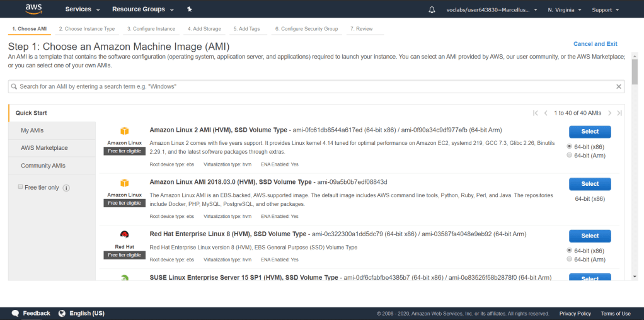Click the pin shortcut icon in navbar

click(x=190, y=9)
